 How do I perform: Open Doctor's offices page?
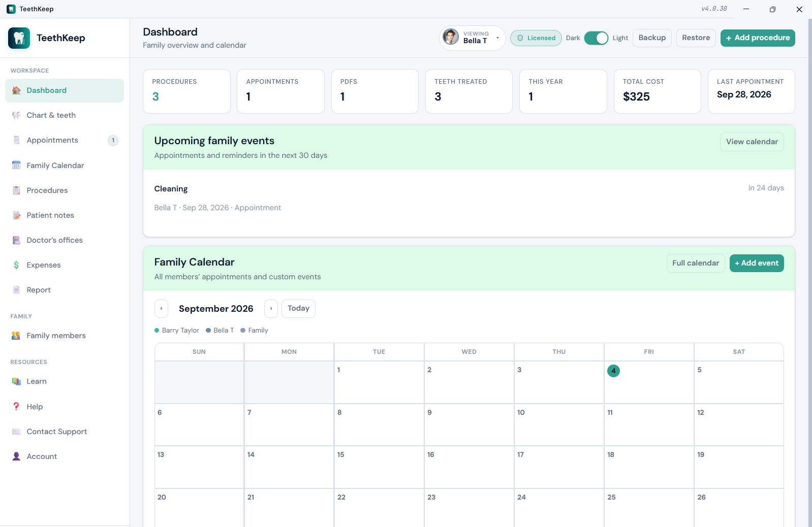coord(65,240)
